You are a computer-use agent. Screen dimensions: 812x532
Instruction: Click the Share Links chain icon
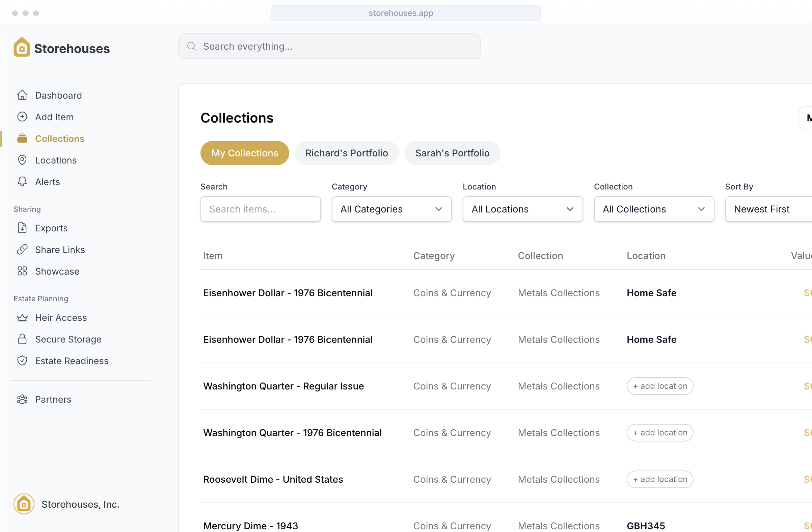click(x=22, y=250)
